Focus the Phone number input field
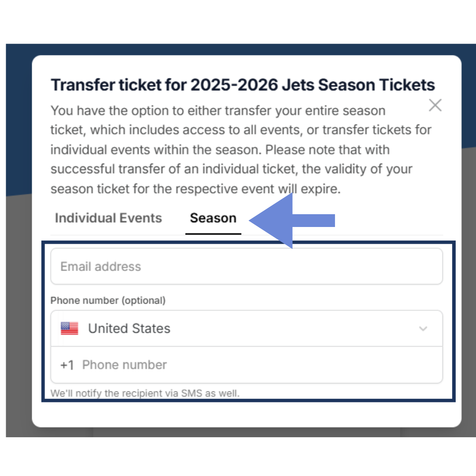This screenshot has width=476, height=476. (260, 365)
